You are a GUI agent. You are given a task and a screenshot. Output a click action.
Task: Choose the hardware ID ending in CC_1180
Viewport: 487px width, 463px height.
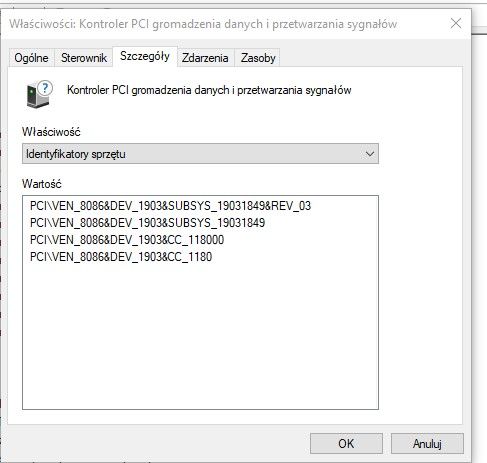(121, 257)
